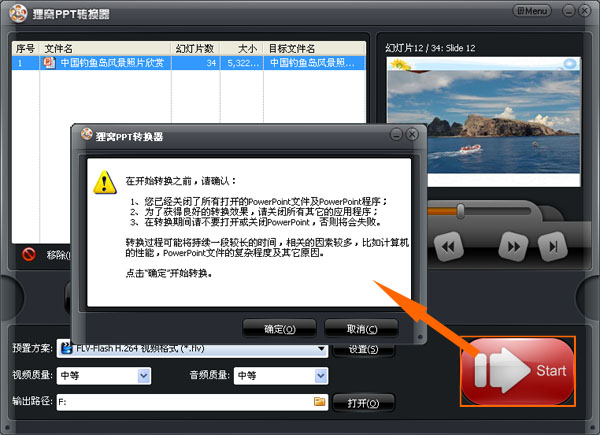Image resolution: width=600 pixels, height=435 pixels.
Task: Click the red Start conversion button
Action: [x=518, y=371]
